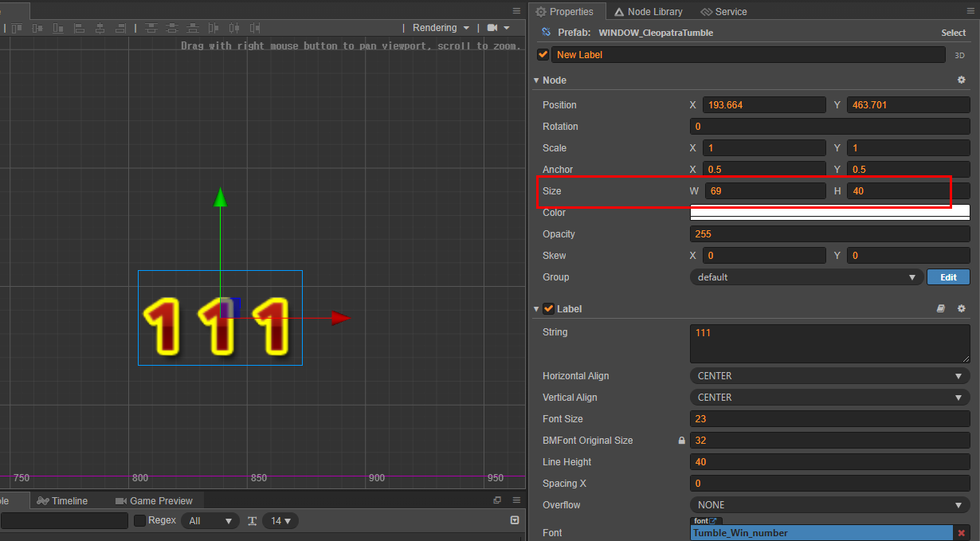
Task: Uncheck the New Label node active checkbox
Action: pyautogui.click(x=543, y=55)
